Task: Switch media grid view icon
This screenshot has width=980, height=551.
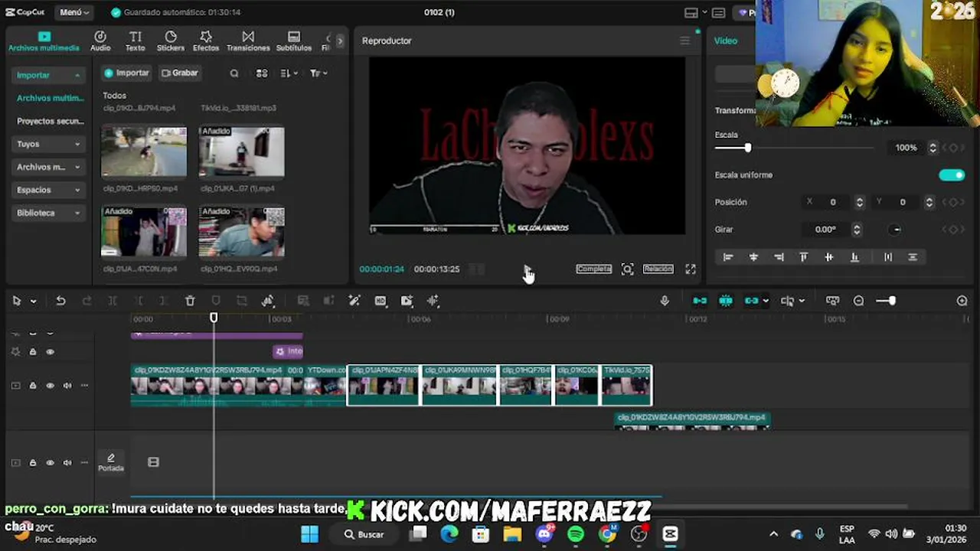Action: click(x=262, y=73)
